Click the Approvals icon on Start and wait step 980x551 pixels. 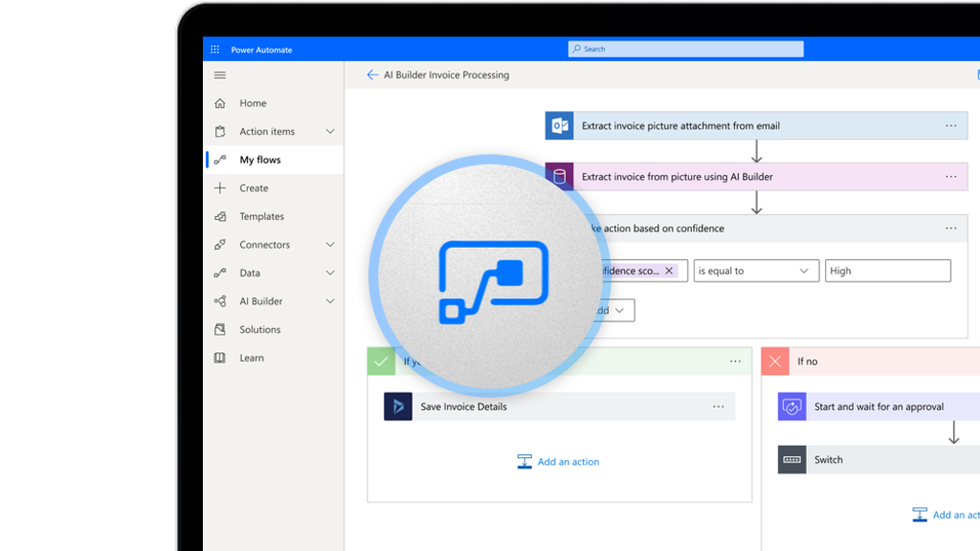tap(791, 407)
